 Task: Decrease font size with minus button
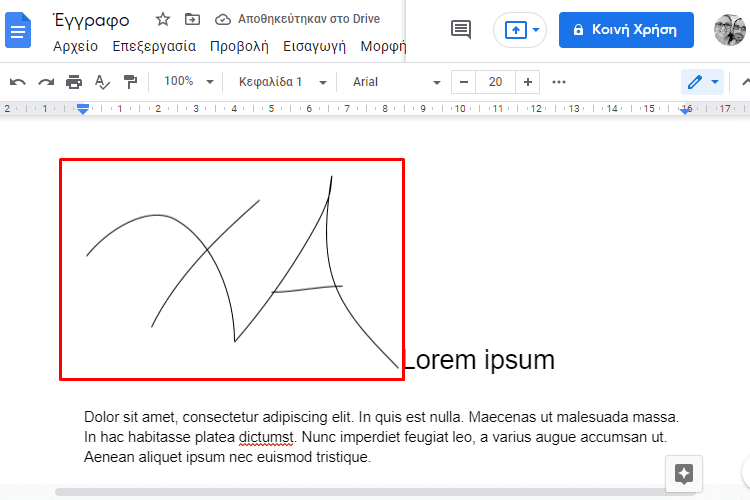pyautogui.click(x=463, y=82)
